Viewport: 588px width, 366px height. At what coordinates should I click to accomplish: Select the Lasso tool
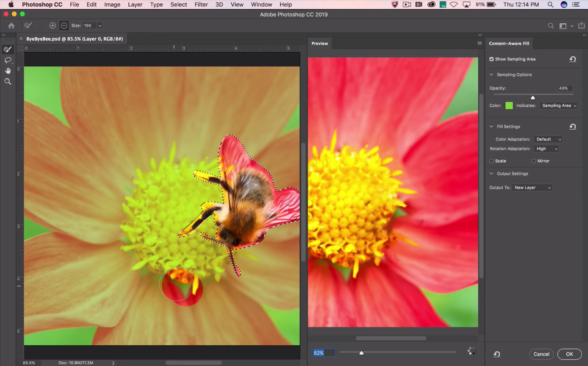click(8, 60)
